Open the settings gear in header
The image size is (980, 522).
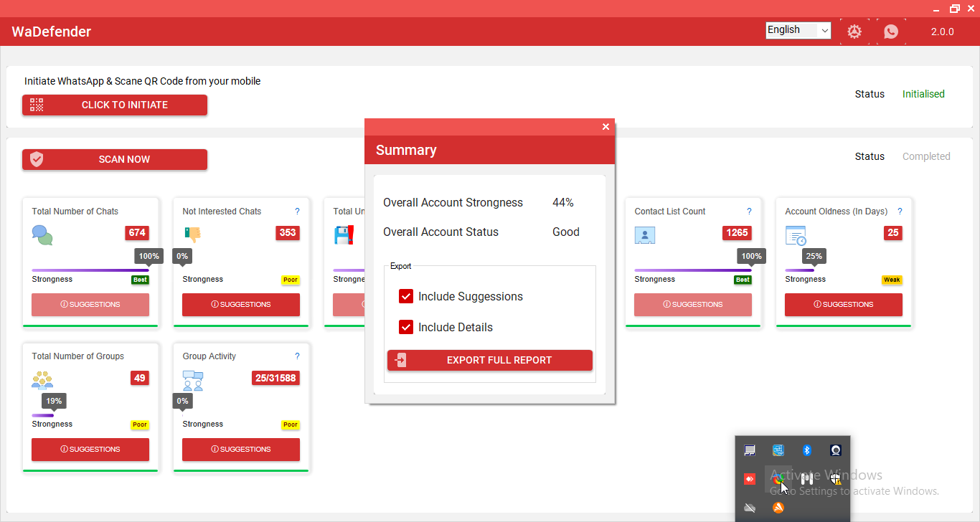coord(854,32)
